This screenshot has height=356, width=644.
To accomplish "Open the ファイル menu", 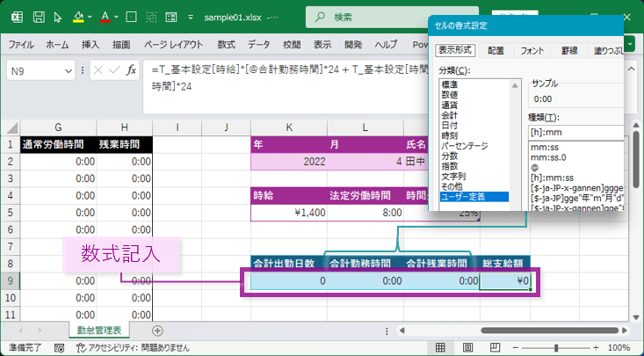I will click(21, 45).
